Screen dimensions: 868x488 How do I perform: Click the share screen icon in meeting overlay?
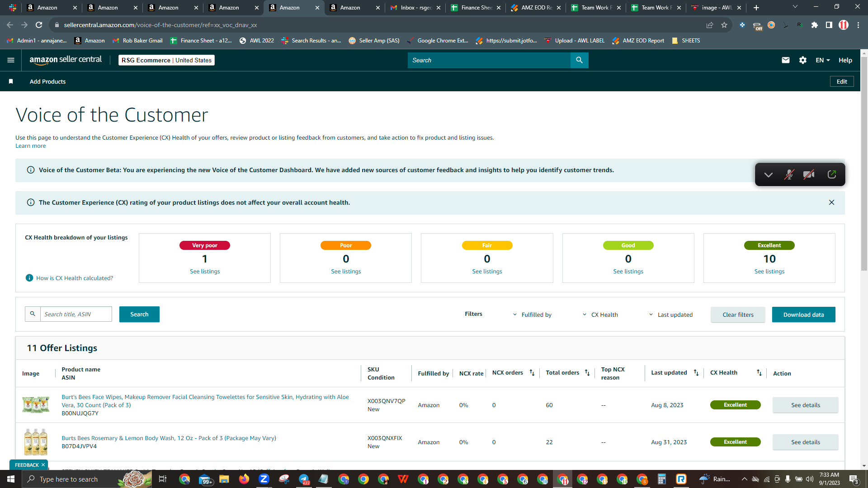[x=831, y=174]
